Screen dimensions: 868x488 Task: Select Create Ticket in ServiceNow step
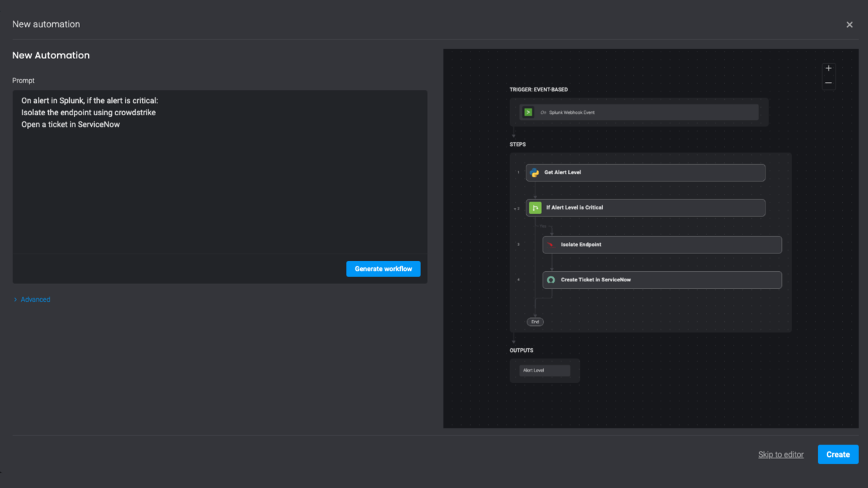click(662, 280)
